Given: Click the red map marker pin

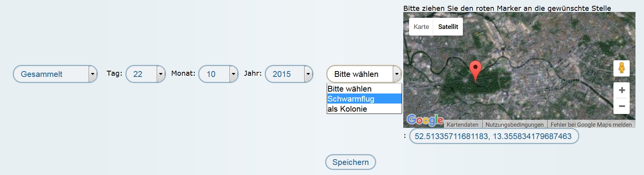Looking at the screenshot, I should click(x=475, y=70).
